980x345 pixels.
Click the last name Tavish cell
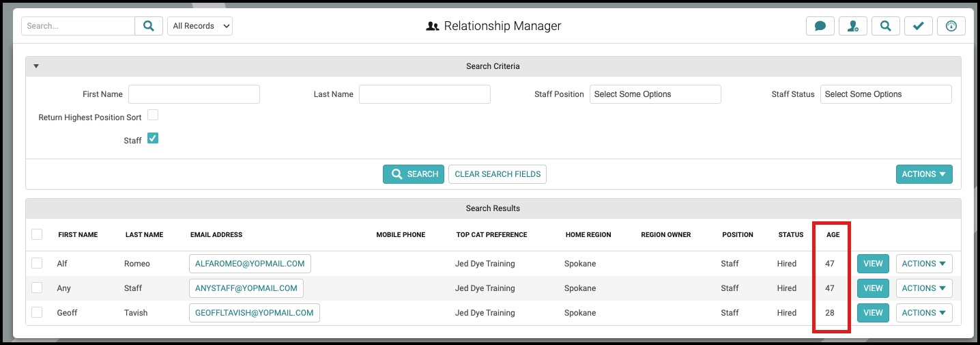[x=136, y=313]
